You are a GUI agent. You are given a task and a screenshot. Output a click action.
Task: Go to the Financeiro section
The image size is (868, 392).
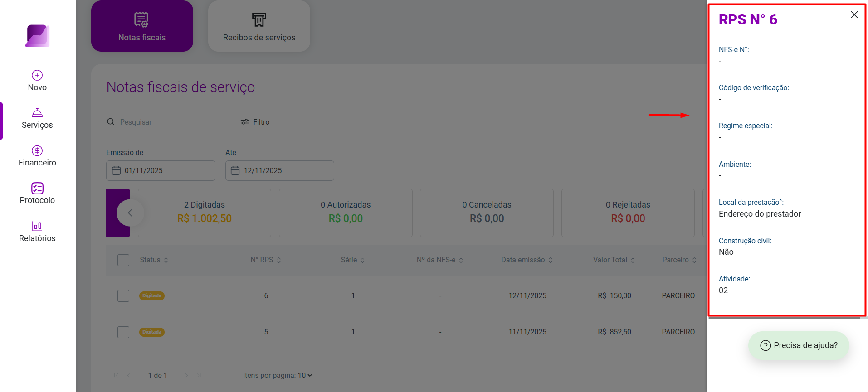37,156
